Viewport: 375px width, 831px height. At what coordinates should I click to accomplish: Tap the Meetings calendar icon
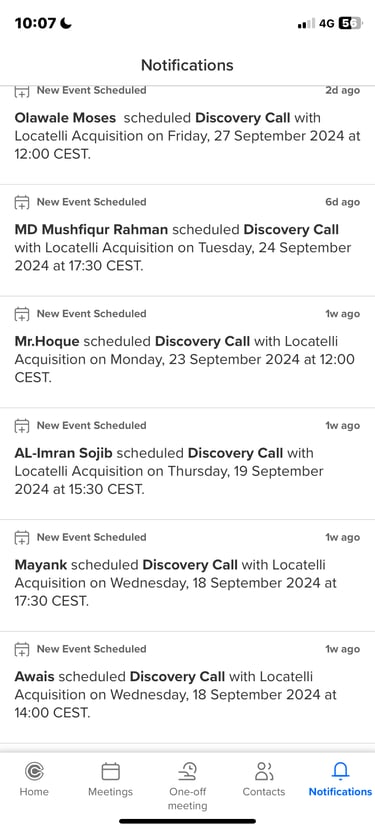pos(110,771)
